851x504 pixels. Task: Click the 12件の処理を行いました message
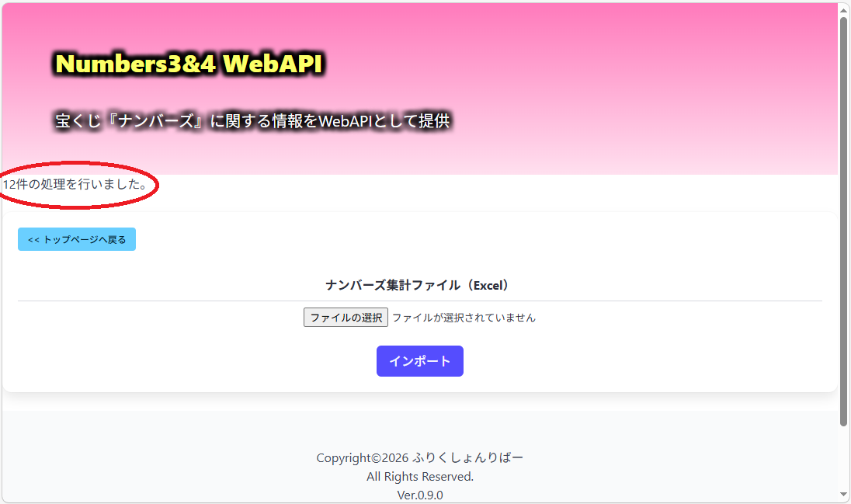point(75,184)
